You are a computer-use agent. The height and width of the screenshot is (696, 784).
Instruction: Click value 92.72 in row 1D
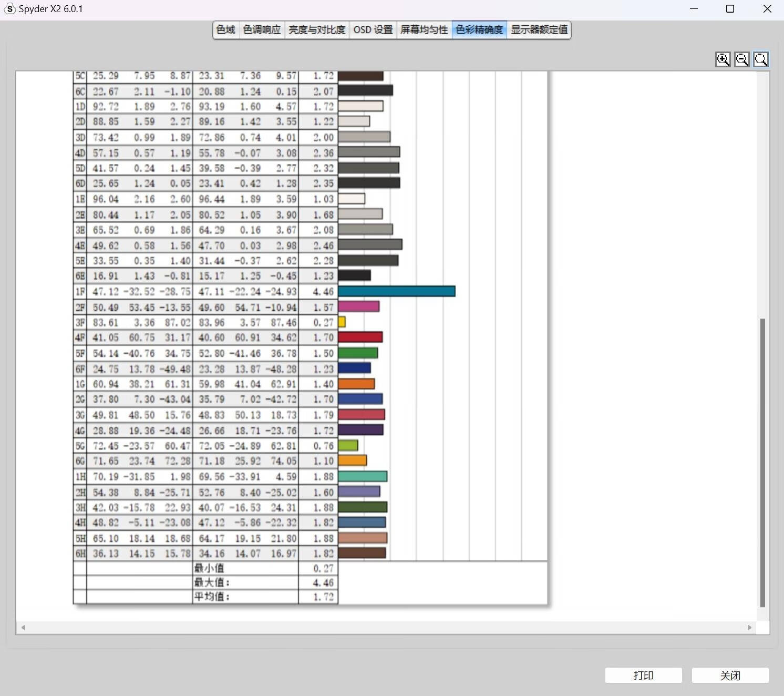pos(106,107)
